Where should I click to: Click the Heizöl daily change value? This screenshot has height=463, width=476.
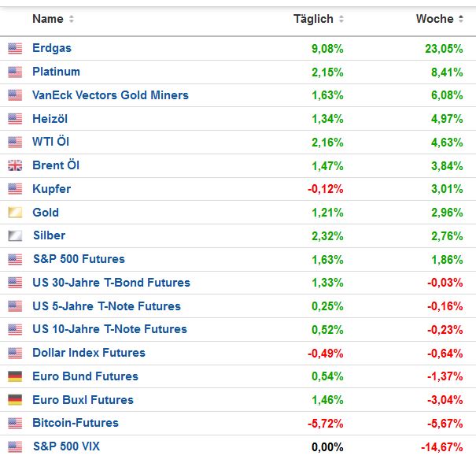click(x=327, y=119)
